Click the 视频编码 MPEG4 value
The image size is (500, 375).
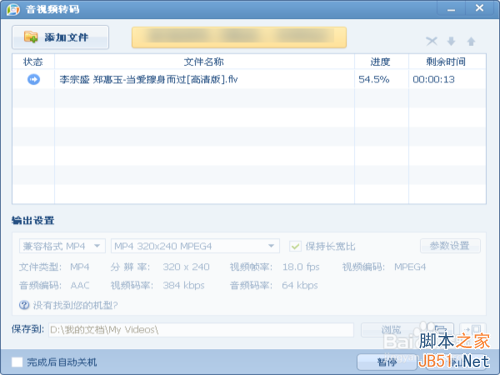coord(410,267)
